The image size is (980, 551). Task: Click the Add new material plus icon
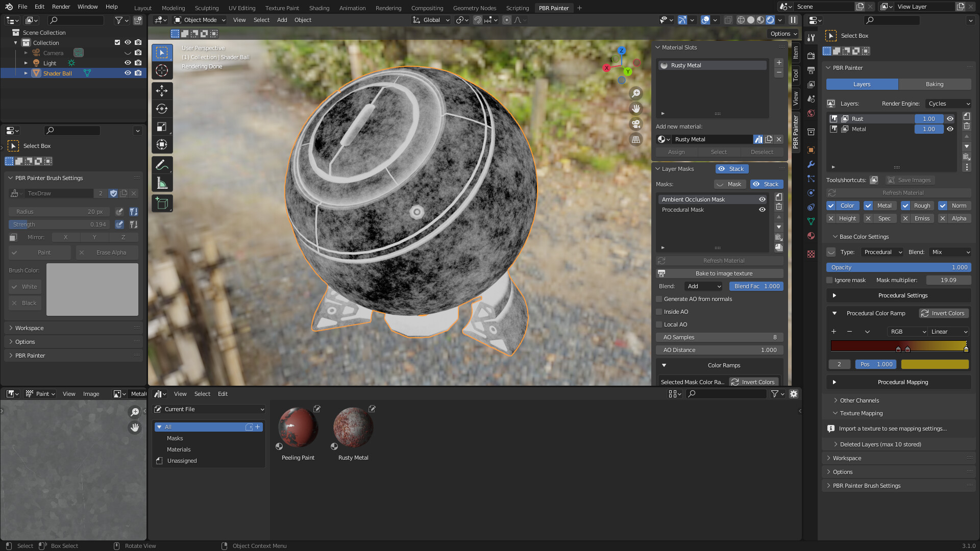[779, 63]
